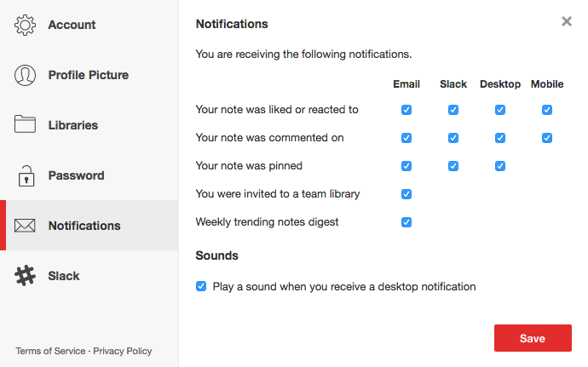Switch to the Libraries section
Viewport: 588px width, 367px height.
[x=72, y=125]
